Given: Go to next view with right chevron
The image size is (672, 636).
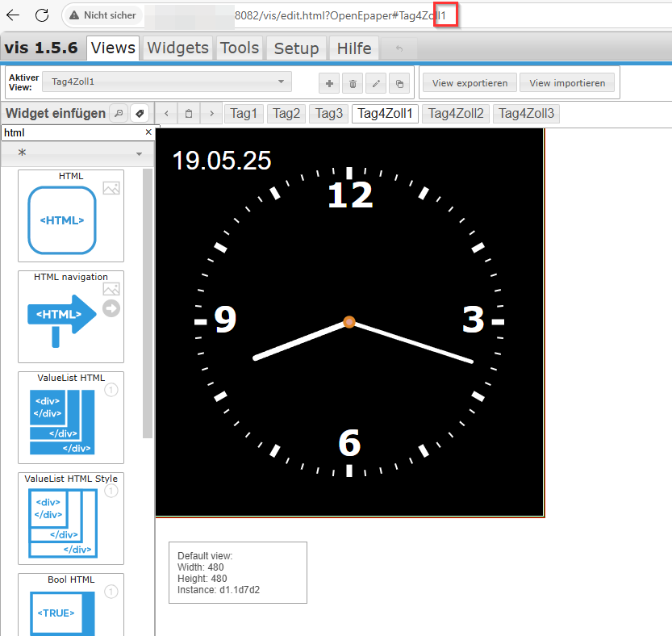Looking at the screenshot, I should point(211,114).
